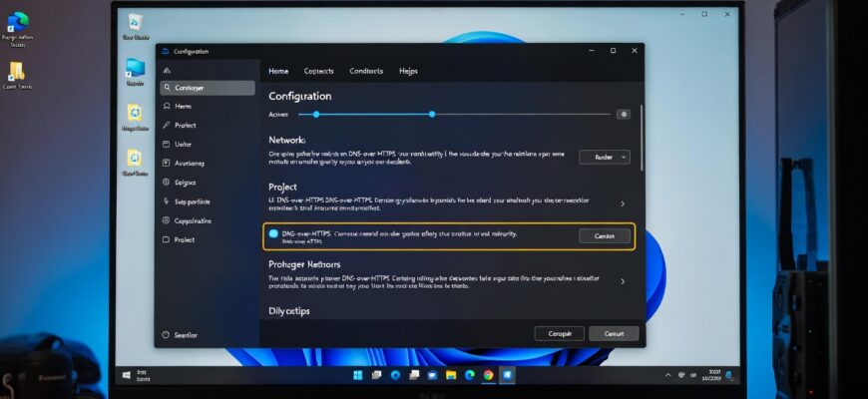Click the taskbar clock and date
This screenshot has width=868, height=399.
coord(712,375)
